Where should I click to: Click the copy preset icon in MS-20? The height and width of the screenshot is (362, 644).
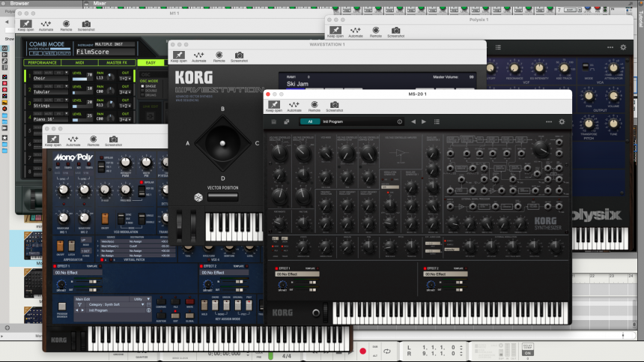tap(286, 121)
